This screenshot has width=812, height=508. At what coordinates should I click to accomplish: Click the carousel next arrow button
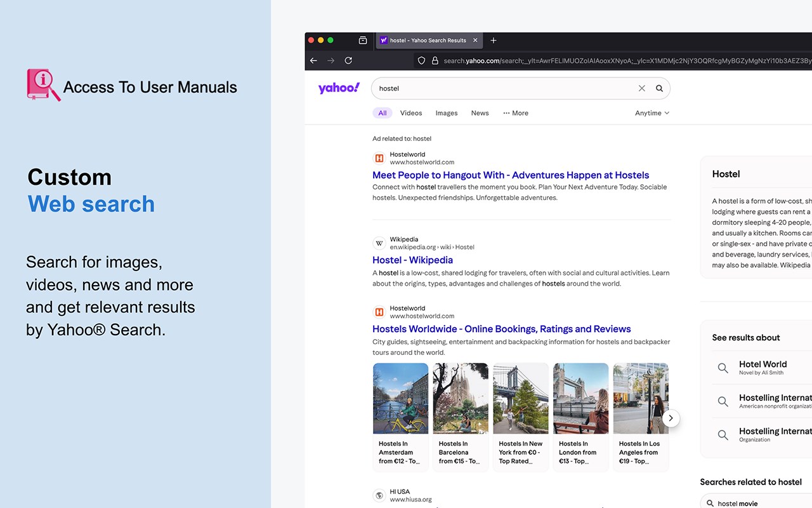click(x=671, y=418)
